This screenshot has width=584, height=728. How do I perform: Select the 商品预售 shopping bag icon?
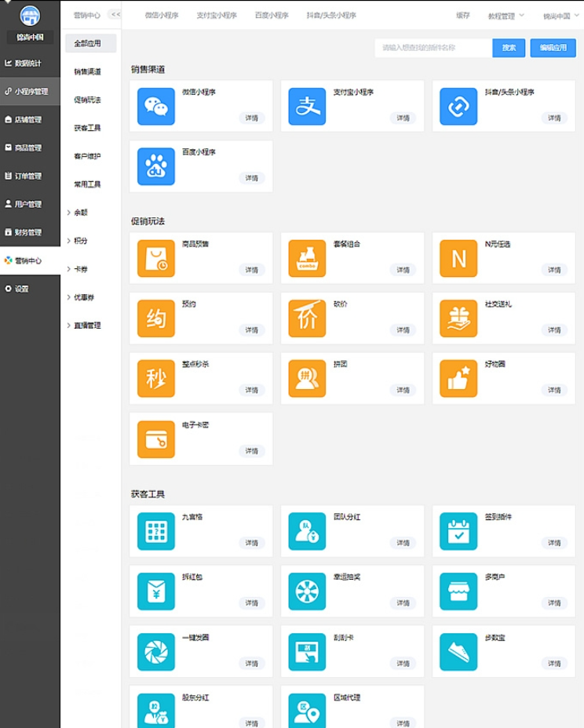point(156,258)
